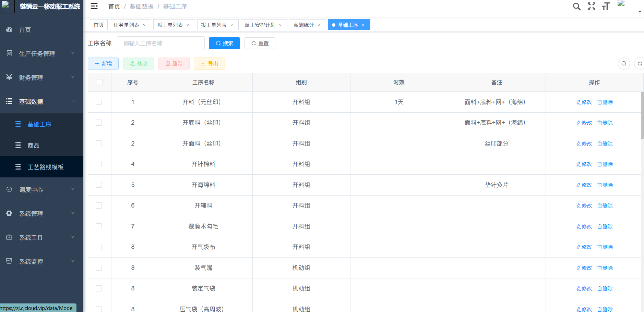Close the 薪酬统计 tab

click(319, 25)
